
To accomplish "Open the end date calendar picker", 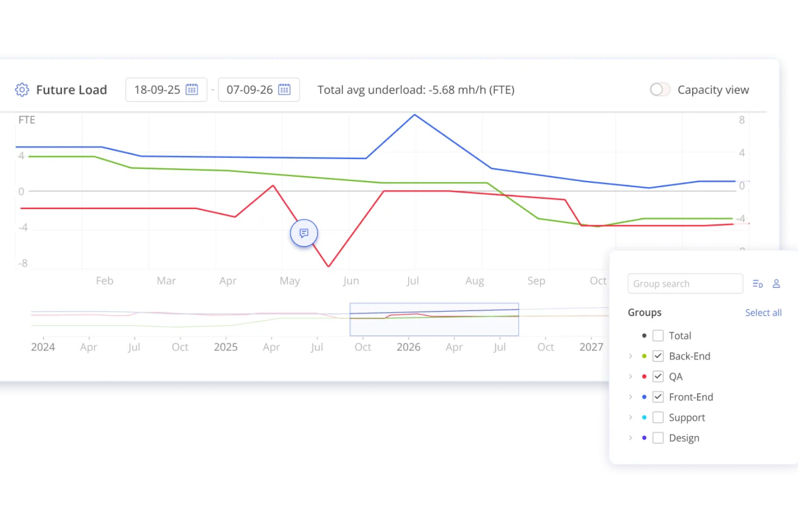I will pyautogui.click(x=285, y=89).
